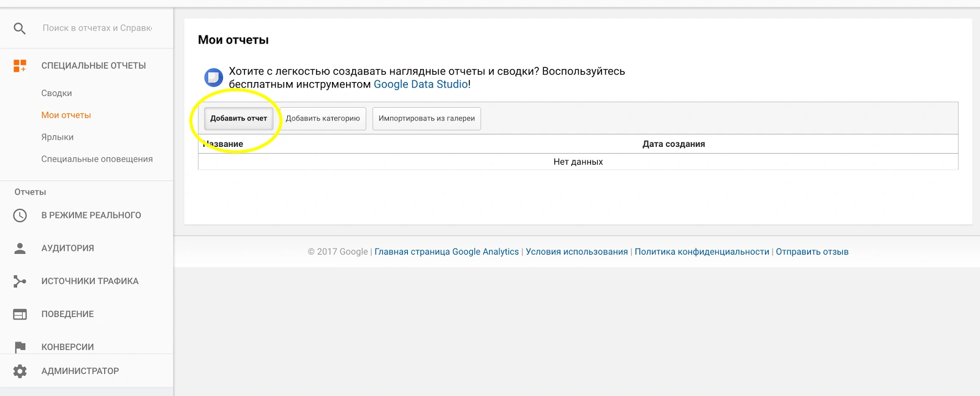980x396 pixels.
Task: Click the Admin gear icon
Action: (x=20, y=371)
